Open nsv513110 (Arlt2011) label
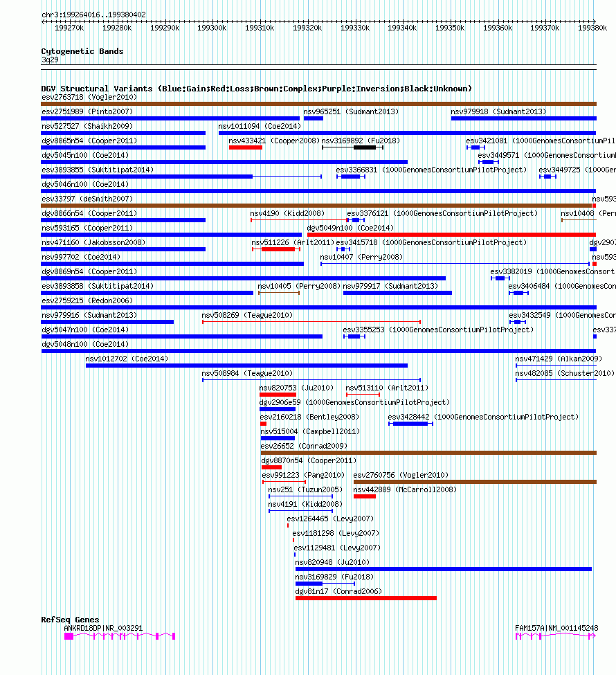This screenshot has height=675, width=616. point(387,388)
